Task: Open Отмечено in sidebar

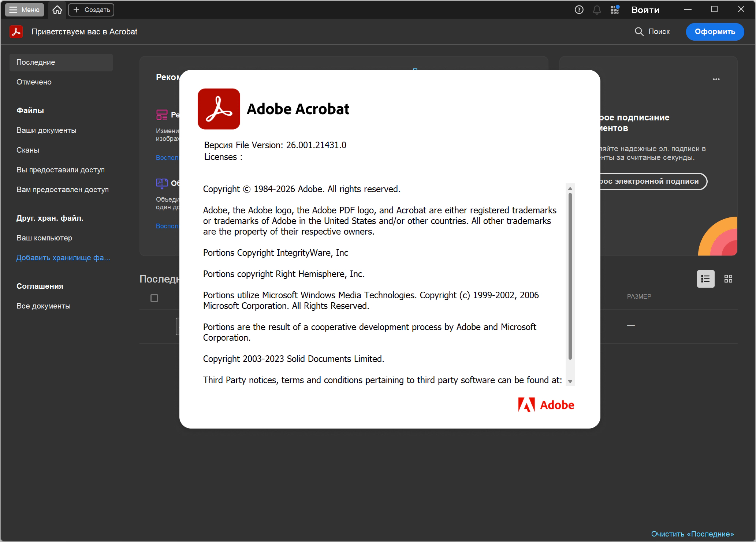Action: pos(34,82)
